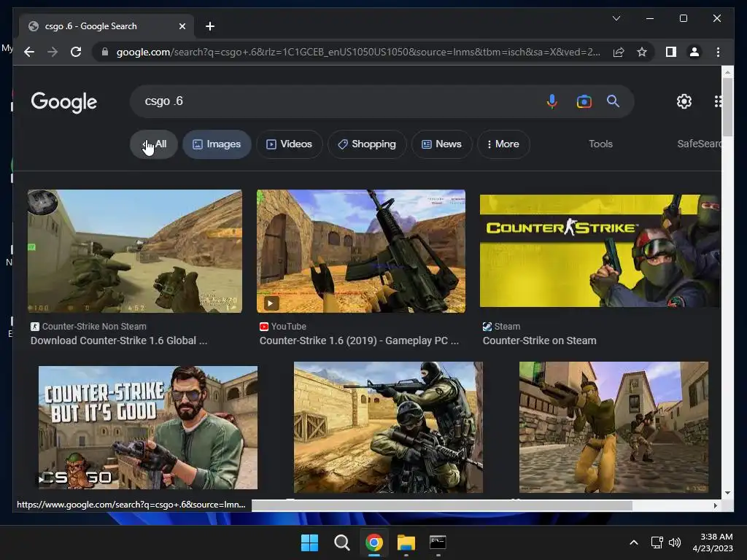Start voice search with microphone icon

pyautogui.click(x=551, y=101)
